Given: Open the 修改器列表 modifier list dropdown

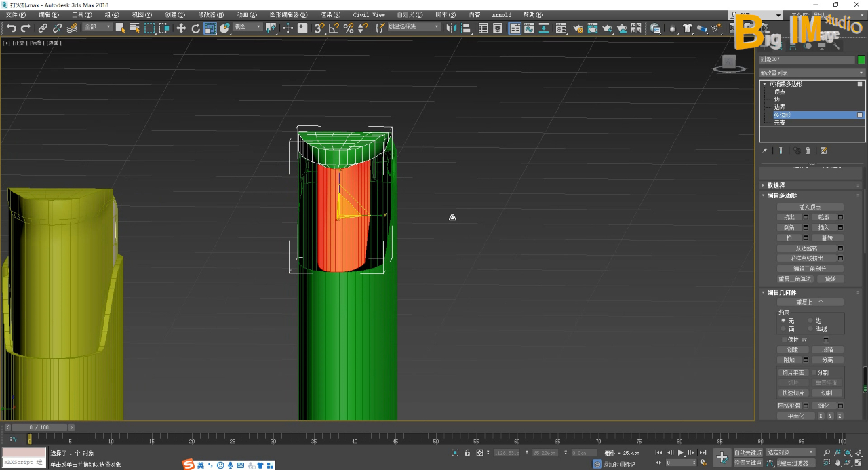Looking at the screenshot, I should tap(812, 73).
